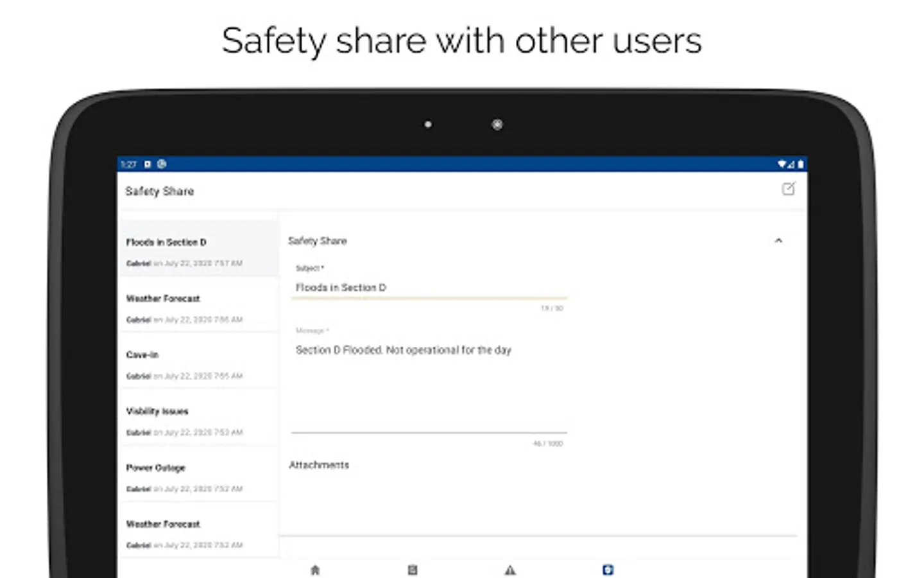The height and width of the screenshot is (578, 924).
Task: Click the Safety Share heading in detail panel
Action: click(x=318, y=241)
